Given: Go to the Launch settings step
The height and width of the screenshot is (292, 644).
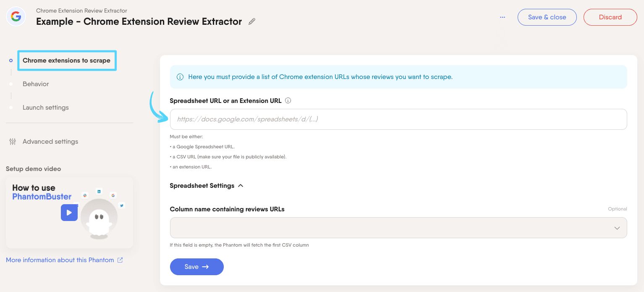Looking at the screenshot, I should (46, 108).
